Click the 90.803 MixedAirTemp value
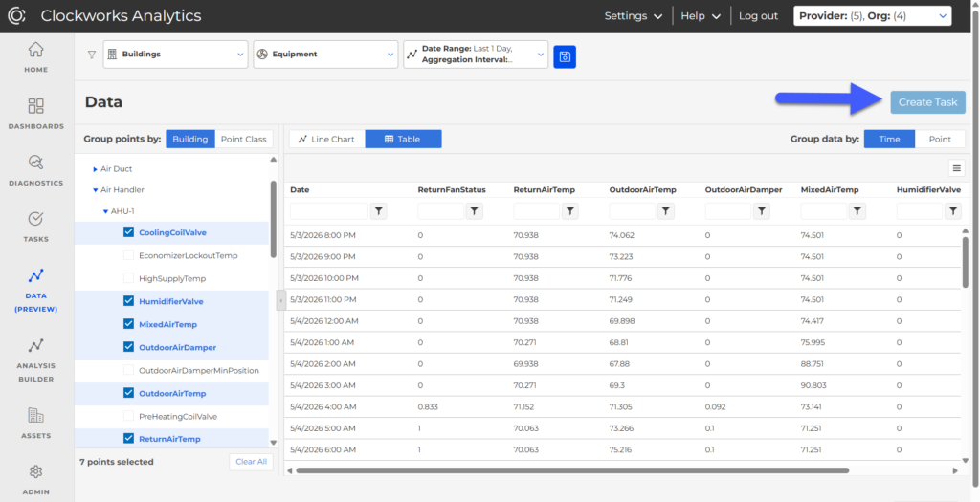 [x=813, y=386]
